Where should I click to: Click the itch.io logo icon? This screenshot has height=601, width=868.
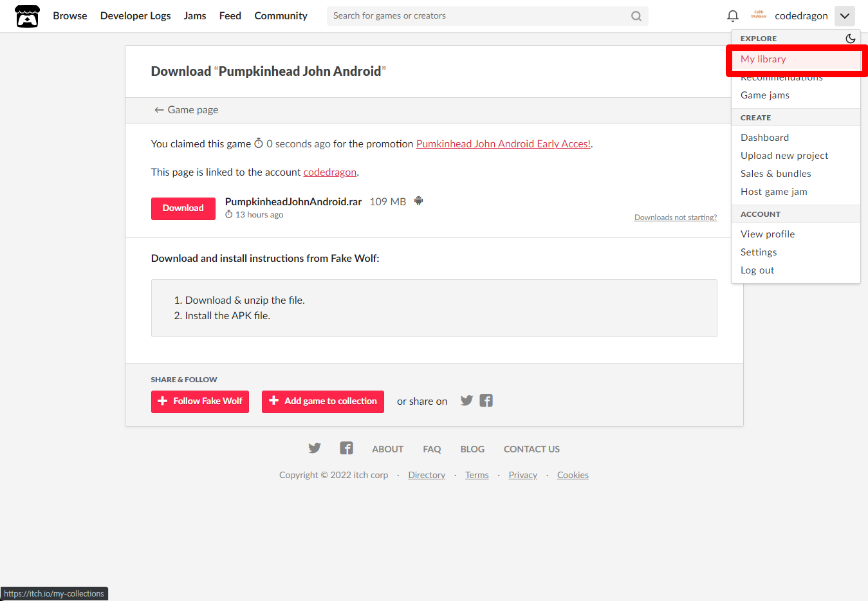(x=27, y=16)
